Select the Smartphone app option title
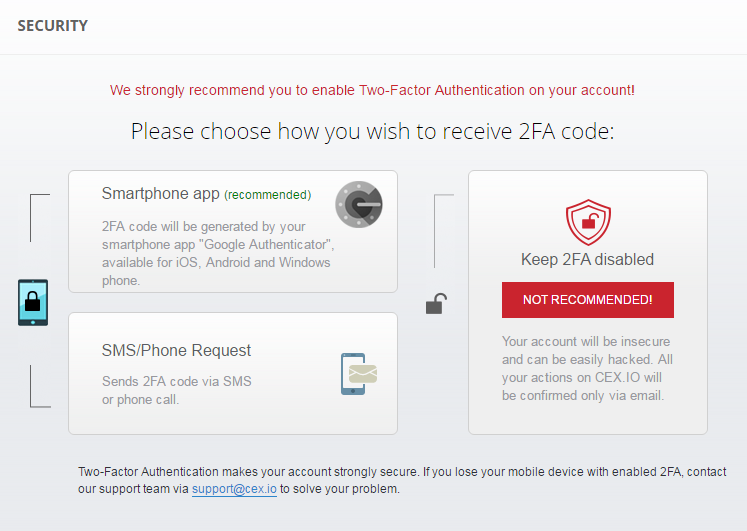 point(161,193)
